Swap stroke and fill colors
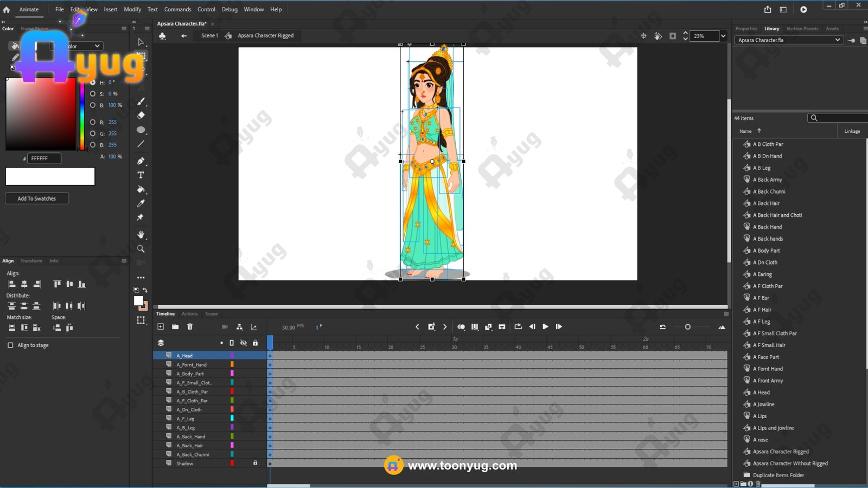 (145, 290)
